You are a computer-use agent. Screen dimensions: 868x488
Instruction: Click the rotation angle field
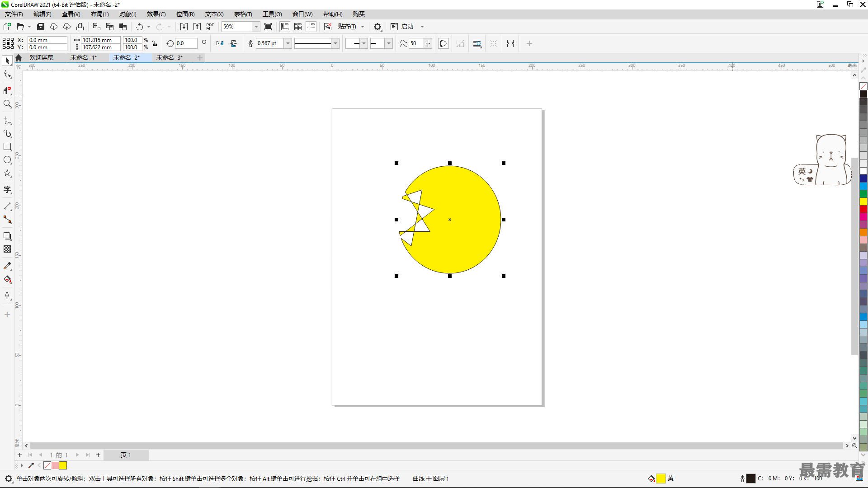click(x=186, y=43)
